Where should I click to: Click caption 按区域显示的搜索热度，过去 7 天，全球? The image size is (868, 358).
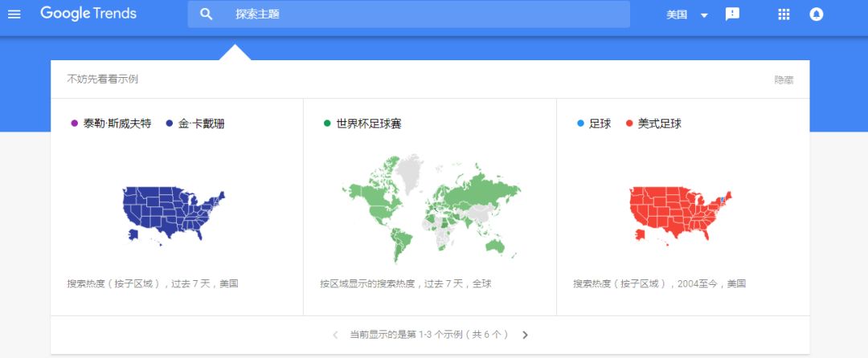tap(406, 284)
